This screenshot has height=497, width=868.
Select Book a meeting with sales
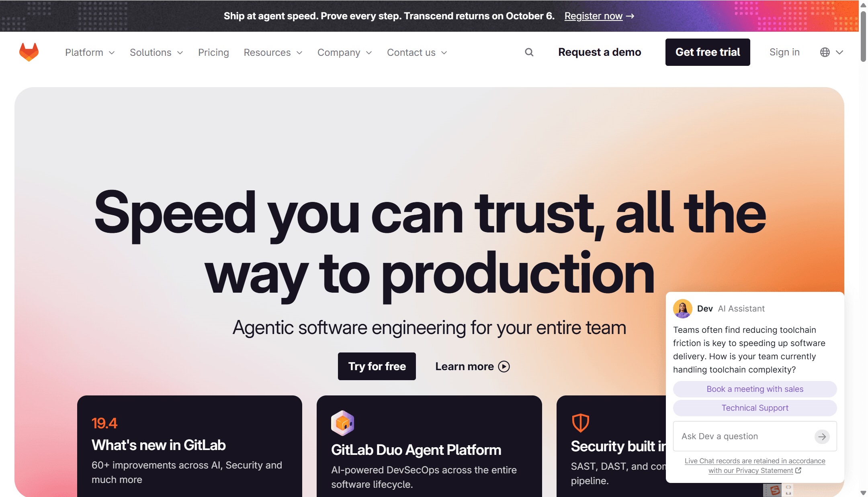(755, 389)
